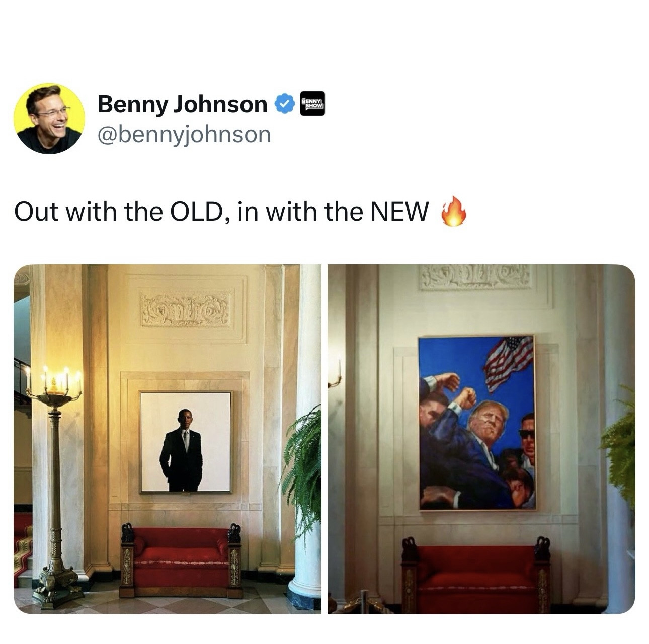
Task: Click the word NEW in the tweet
Action: click(x=399, y=211)
